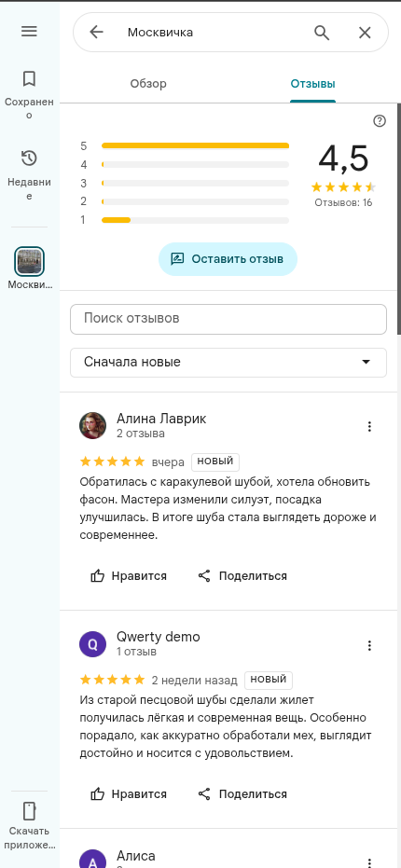401x868 pixels.
Task: Click the 1 отзыв text under Qwerty demo
Action: (136, 652)
